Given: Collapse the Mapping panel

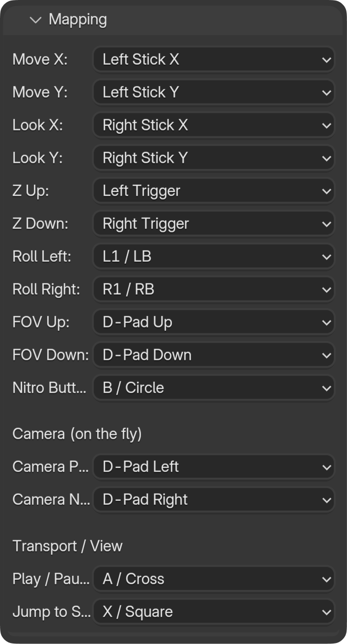Looking at the screenshot, I should (x=34, y=20).
